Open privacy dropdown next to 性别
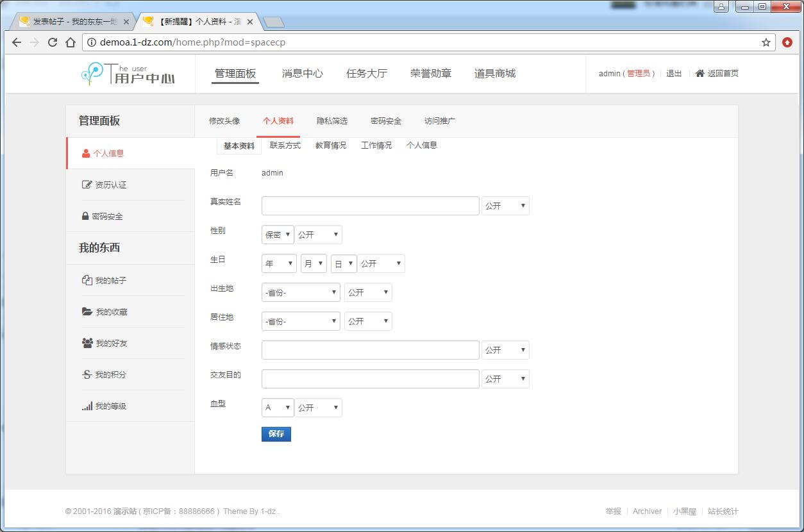804x532 pixels. point(318,235)
